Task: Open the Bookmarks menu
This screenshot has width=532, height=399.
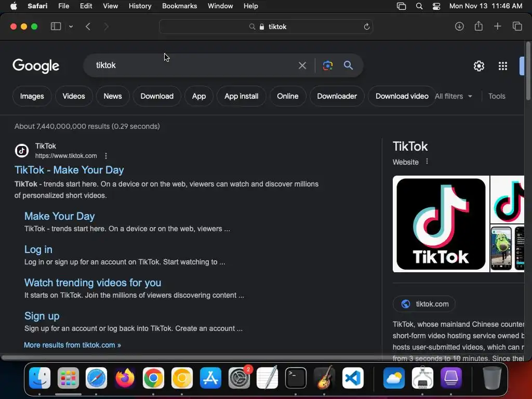Action: coord(179,6)
